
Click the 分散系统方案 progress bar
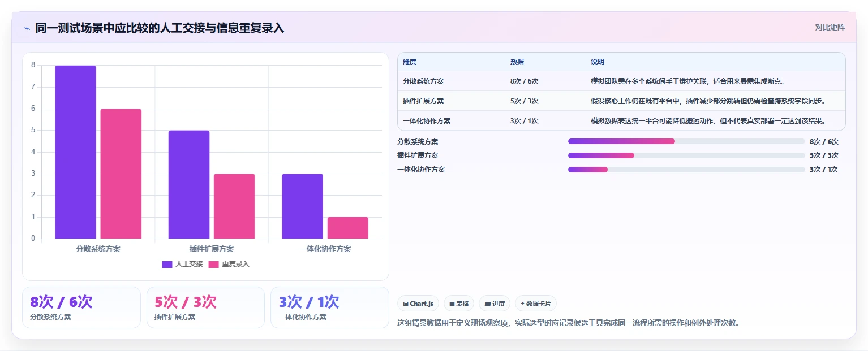tap(686, 141)
